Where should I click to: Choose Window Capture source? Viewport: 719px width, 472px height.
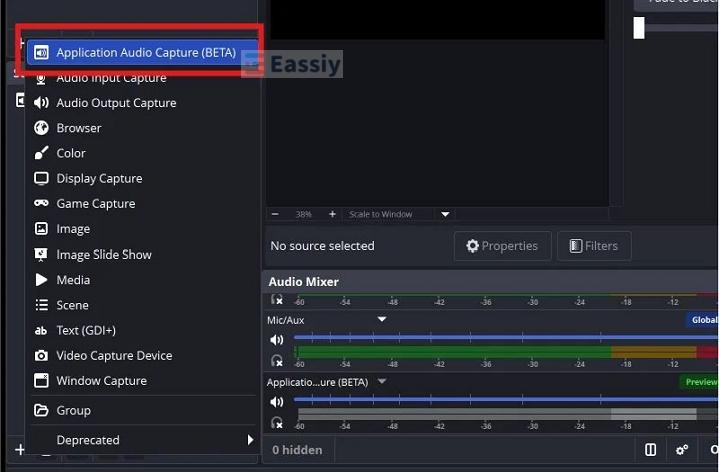pos(142,381)
